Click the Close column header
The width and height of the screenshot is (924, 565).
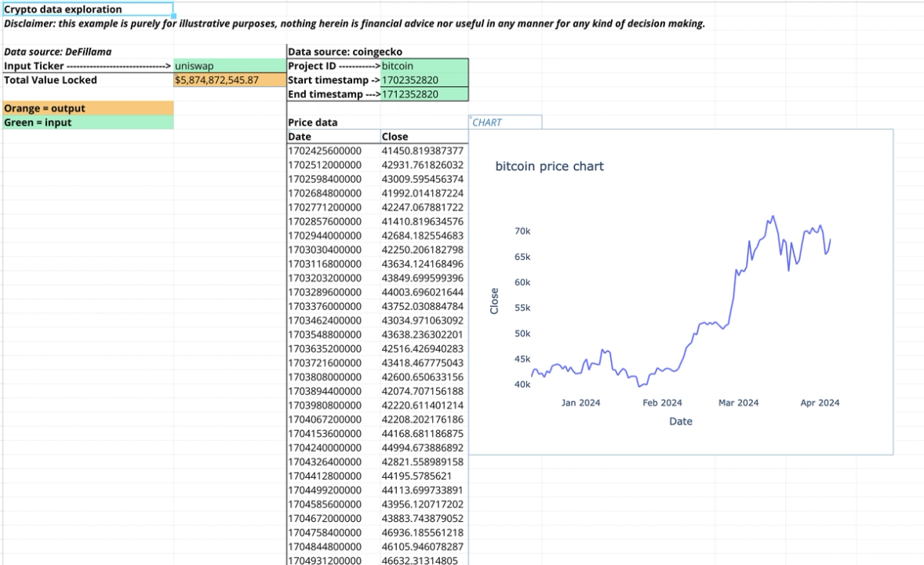pos(395,137)
